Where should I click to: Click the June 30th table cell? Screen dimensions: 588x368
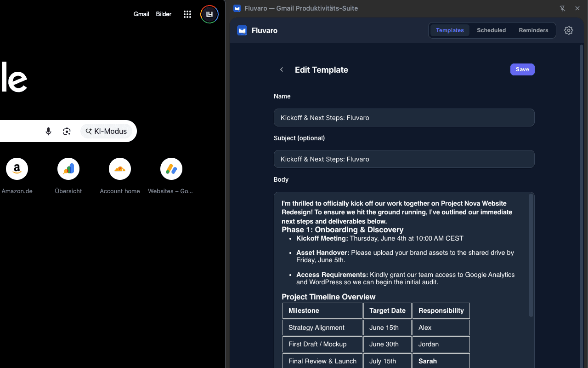coord(387,344)
